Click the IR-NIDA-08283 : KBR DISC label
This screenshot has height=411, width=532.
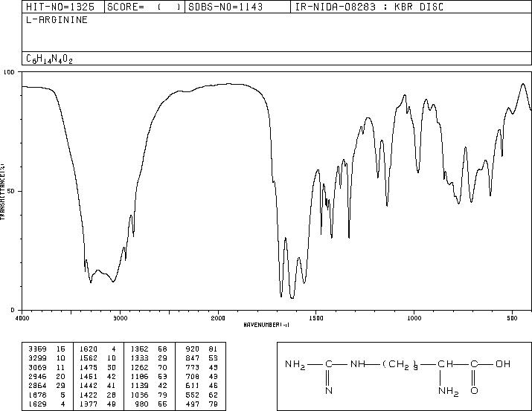(x=369, y=7)
